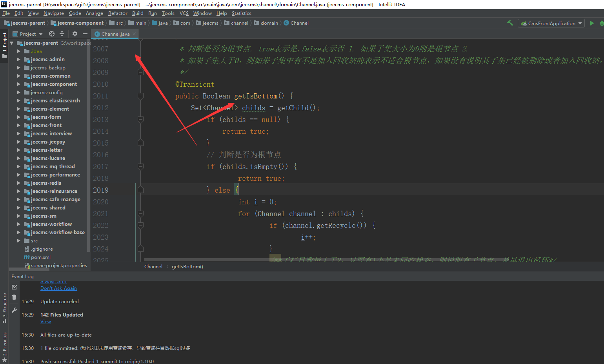The width and height of the screenshot is (604, 364).
Task: Open the CmsFrontApplication run configuration dropdown
Action: (551, 24)
